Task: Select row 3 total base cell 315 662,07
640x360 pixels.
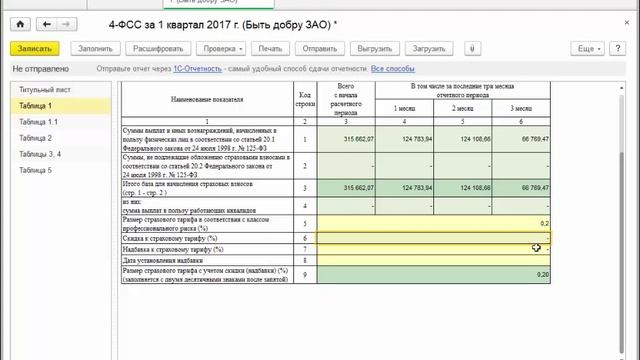Action: point(346,188)
